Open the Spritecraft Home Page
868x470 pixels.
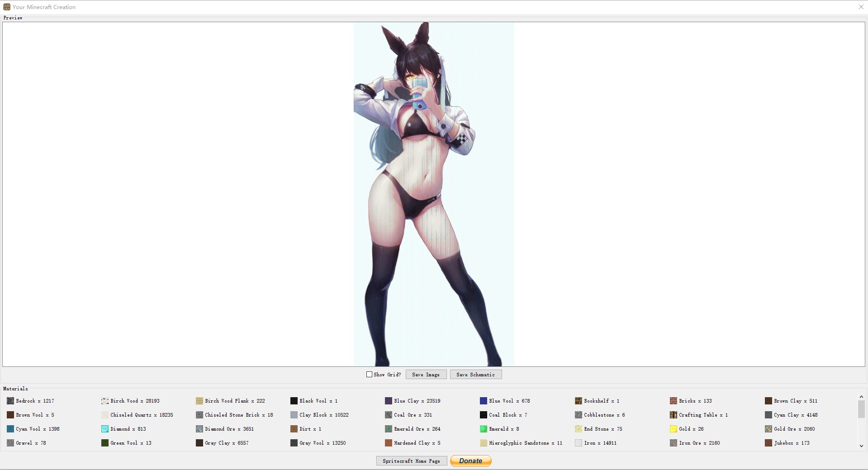tap(412, 461)
